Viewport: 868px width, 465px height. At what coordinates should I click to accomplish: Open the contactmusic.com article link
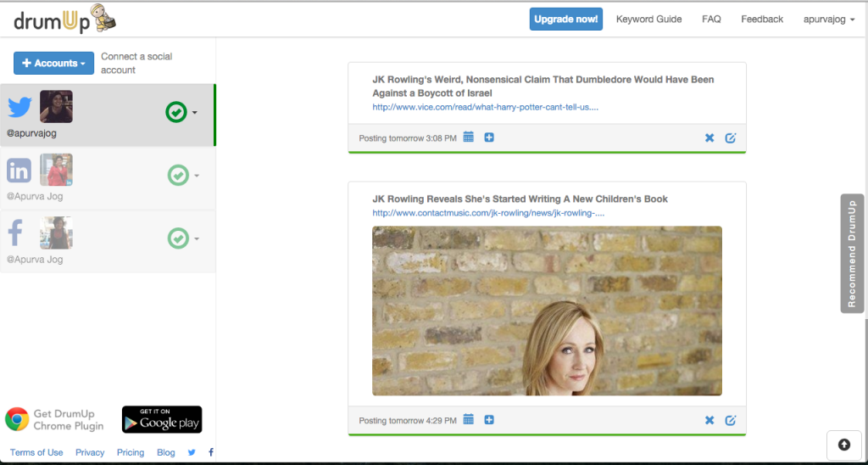[x=488, y=213]
